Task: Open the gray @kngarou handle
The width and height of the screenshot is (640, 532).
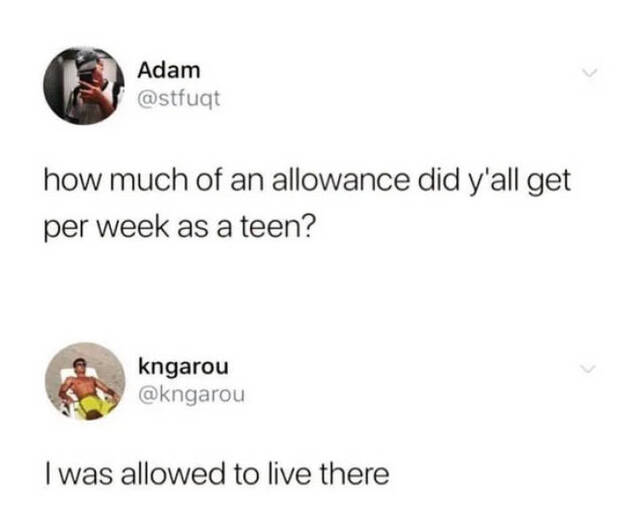Action: tap(192, 395)
